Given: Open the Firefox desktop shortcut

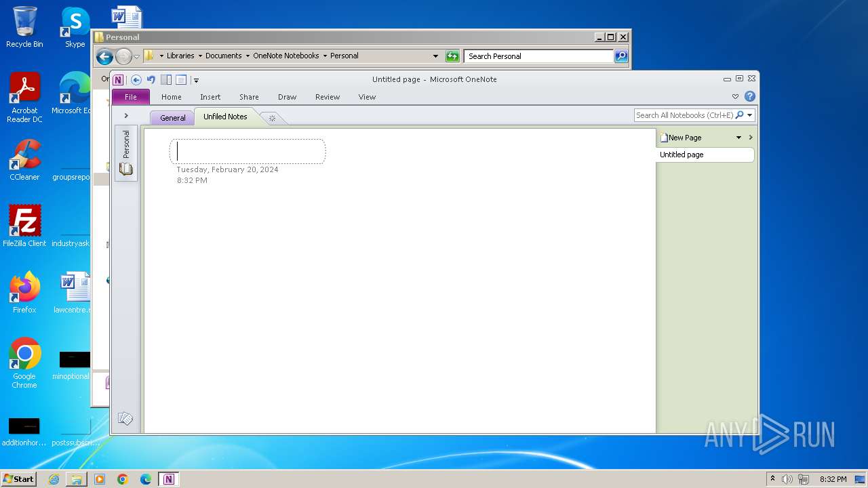Looking at the screenshot, I should [24, 293].
